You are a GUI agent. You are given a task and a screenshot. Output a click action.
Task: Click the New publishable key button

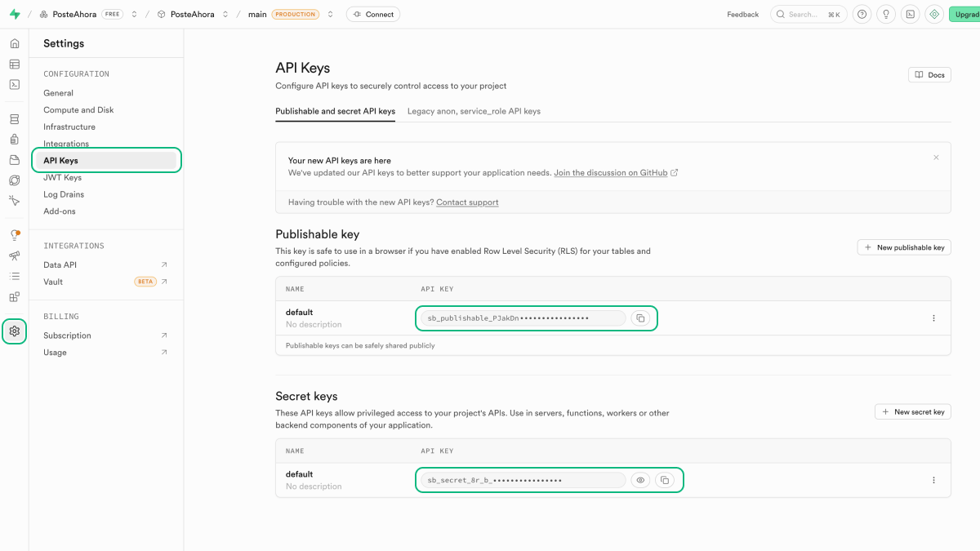(903, 247)
